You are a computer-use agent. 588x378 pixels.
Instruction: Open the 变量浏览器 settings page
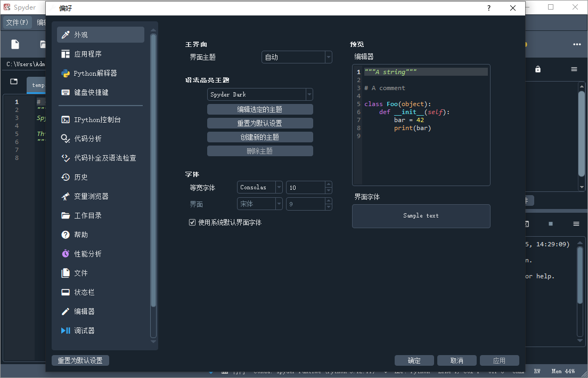[x=101, y=196]
